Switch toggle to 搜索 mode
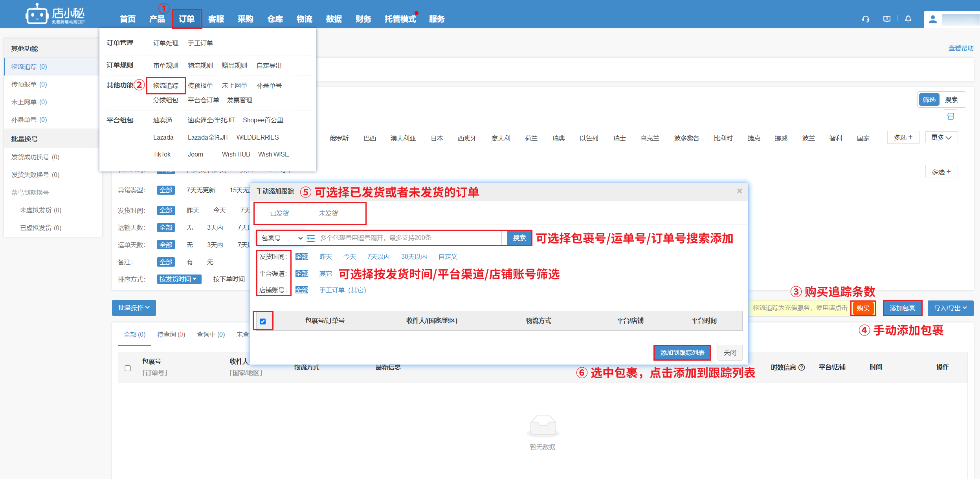980x479 pixels. click(x=951, y=100)
